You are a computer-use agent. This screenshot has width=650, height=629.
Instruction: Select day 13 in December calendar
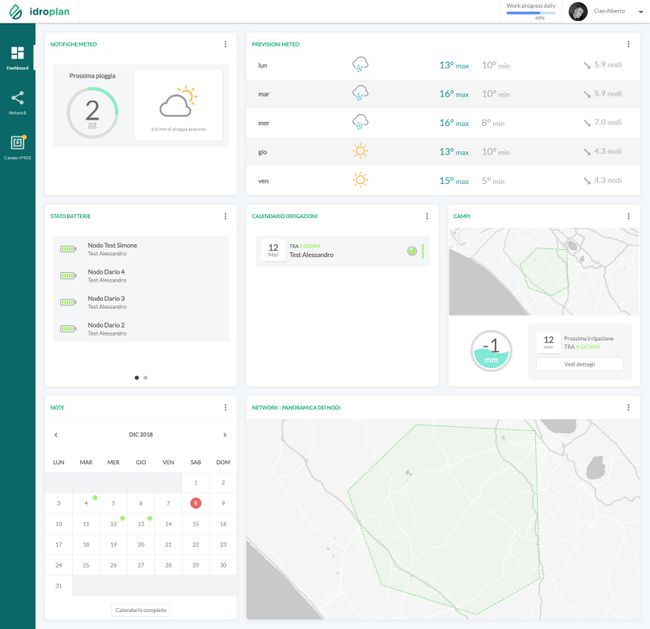click(141, 524)
